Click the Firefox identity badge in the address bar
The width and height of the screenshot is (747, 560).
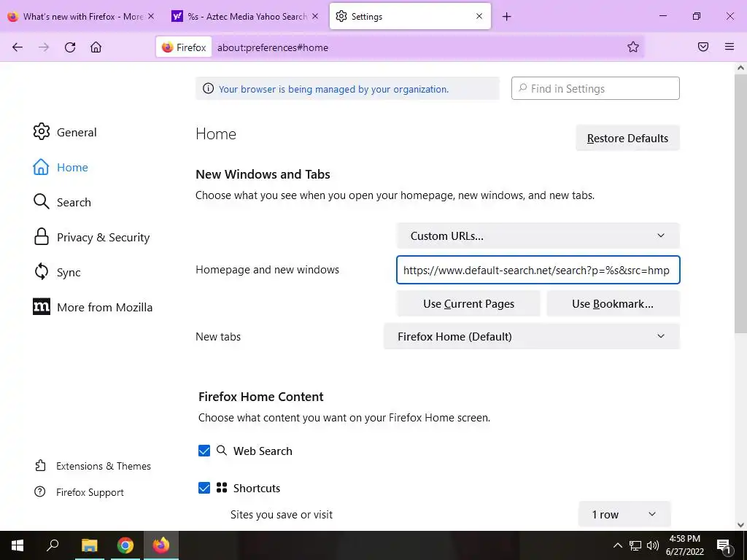184,47
